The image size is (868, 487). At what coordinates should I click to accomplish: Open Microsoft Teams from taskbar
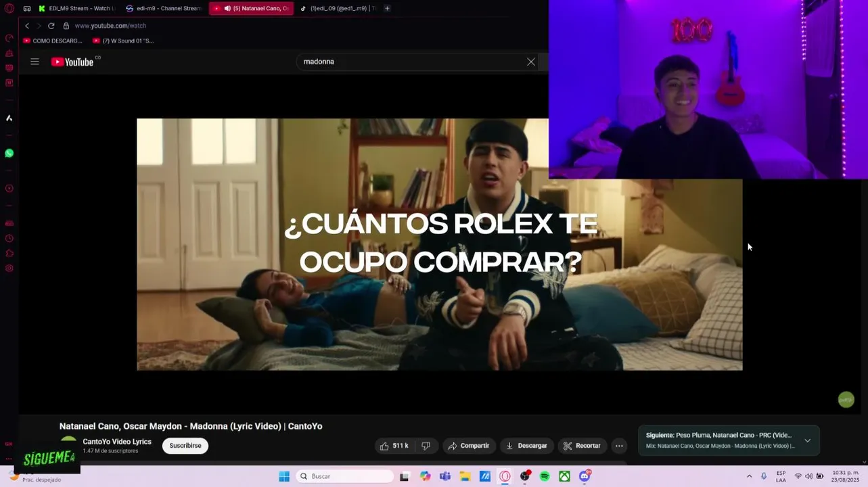[444, 476]
